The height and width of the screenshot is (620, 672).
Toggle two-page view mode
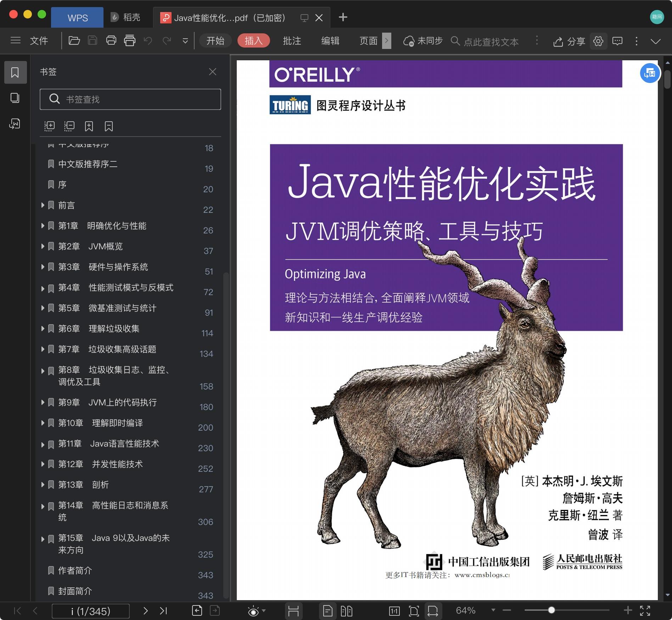(x=347, y=611)
